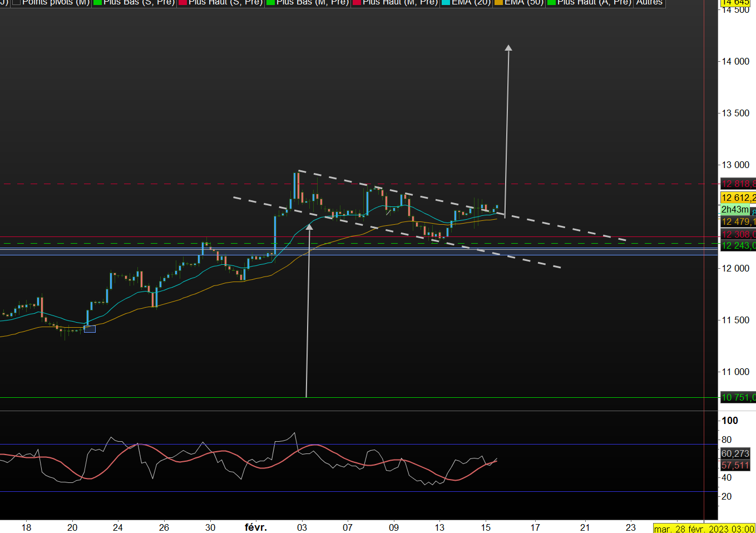Click the 11 500 price scale tick
The width and height of the screenshot is (756, 533).
[x=735, y=320]
